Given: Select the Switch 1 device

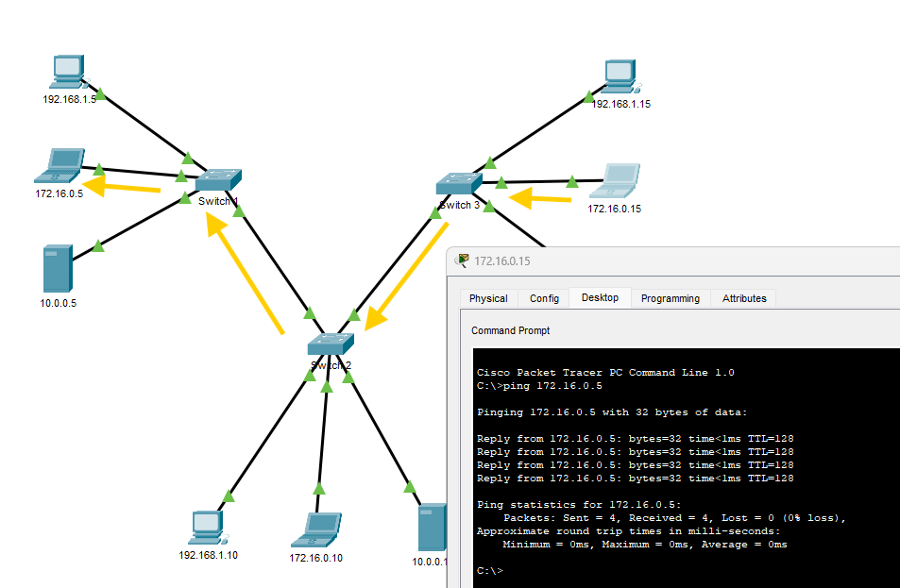Looking at the screenshot, I should (x=218, y=179).
